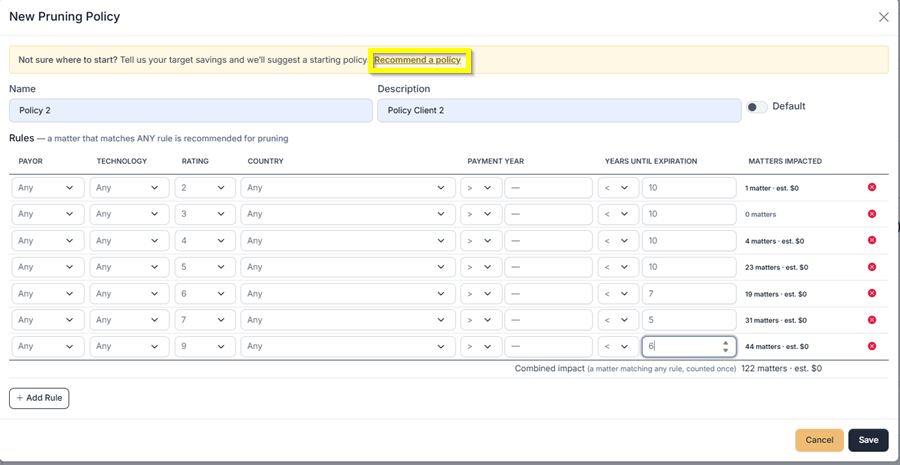Viewport: 900px width, 465px height.
Task: Open Payor dropdown in Rating 5 row
Action: point(48,267)
